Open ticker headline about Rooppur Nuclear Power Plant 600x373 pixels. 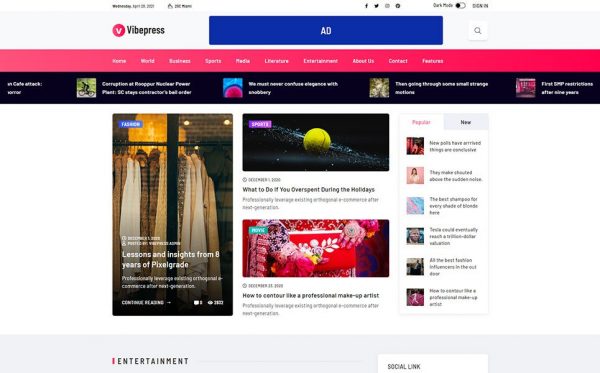point(147,88)
